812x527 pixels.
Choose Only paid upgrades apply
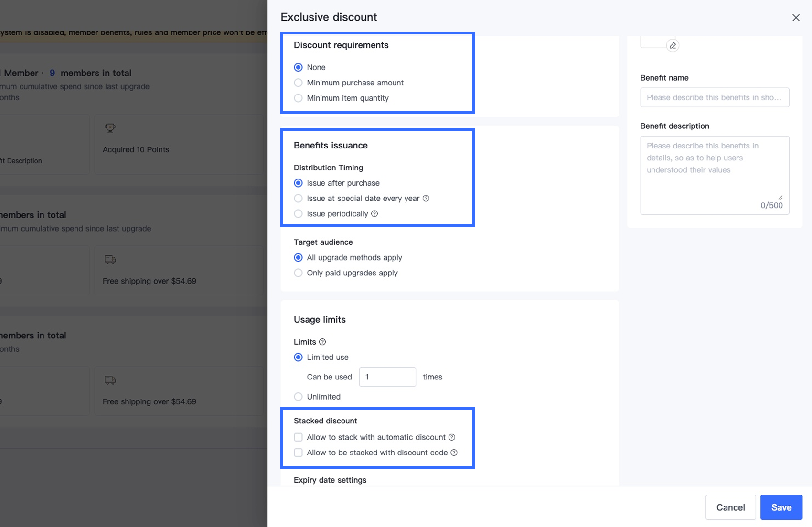coord(299,273)
